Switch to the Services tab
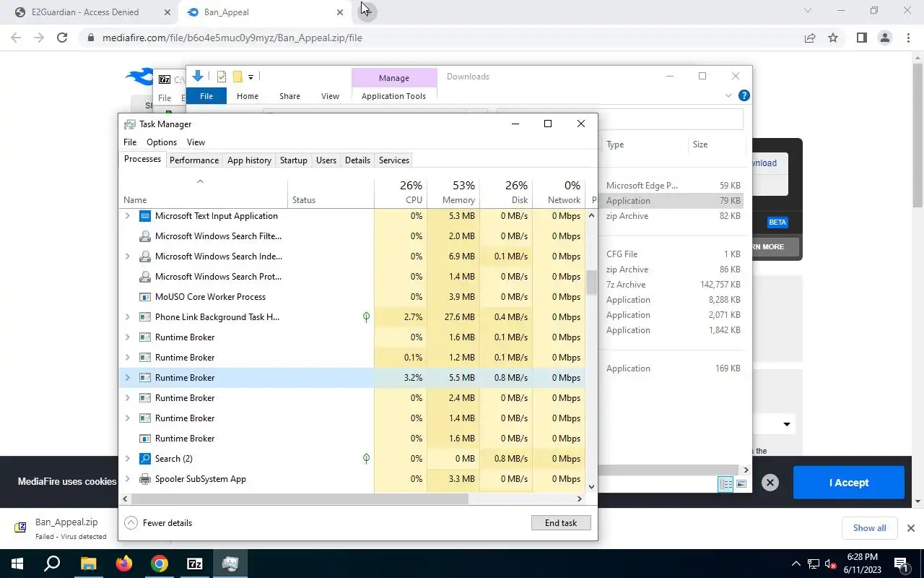 point(394,160)
